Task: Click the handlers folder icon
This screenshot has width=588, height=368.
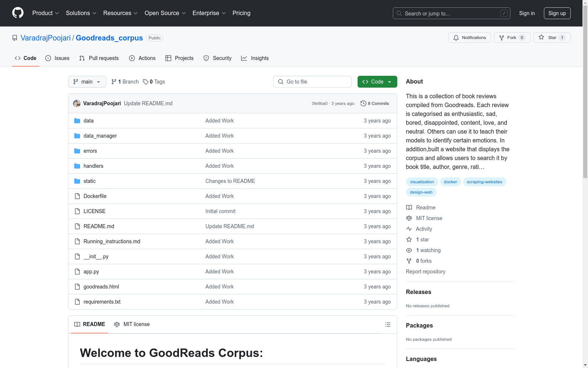Action: (x=77, y=166)
